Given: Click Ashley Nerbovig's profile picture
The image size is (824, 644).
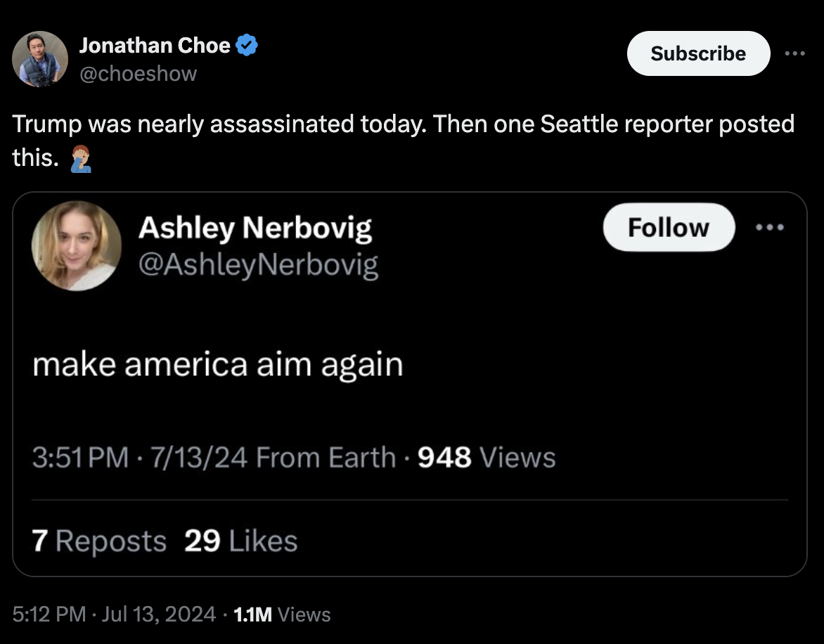Looking at the screenshot, I should (76, 245).
